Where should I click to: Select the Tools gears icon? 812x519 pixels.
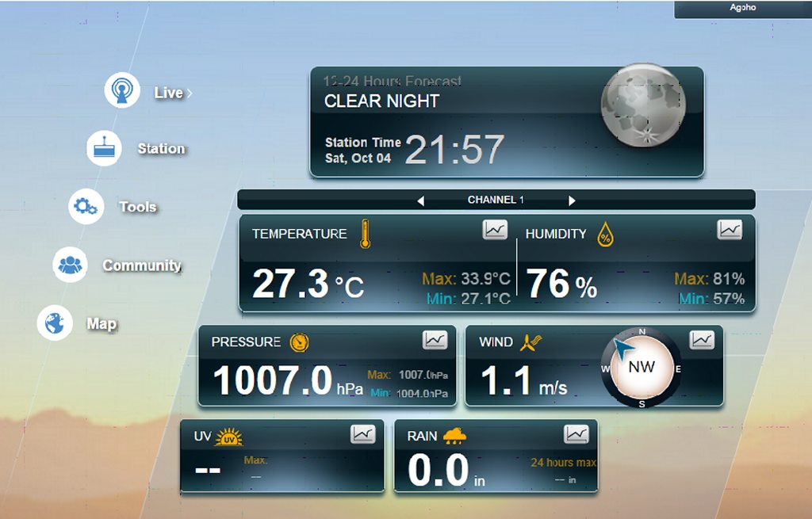coord(86,207)
